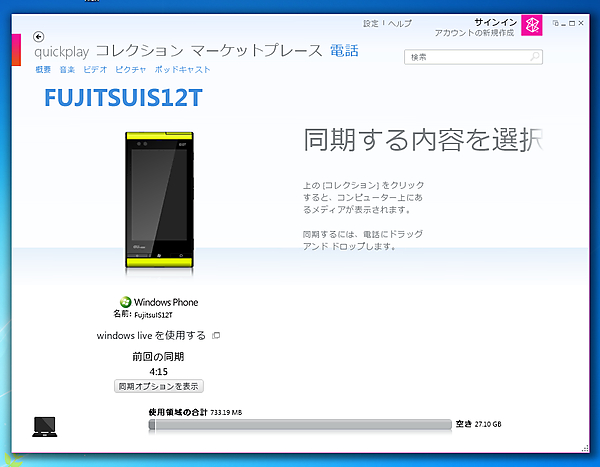Minimize the Zune window
600x467 pixels.
(563, 24)
